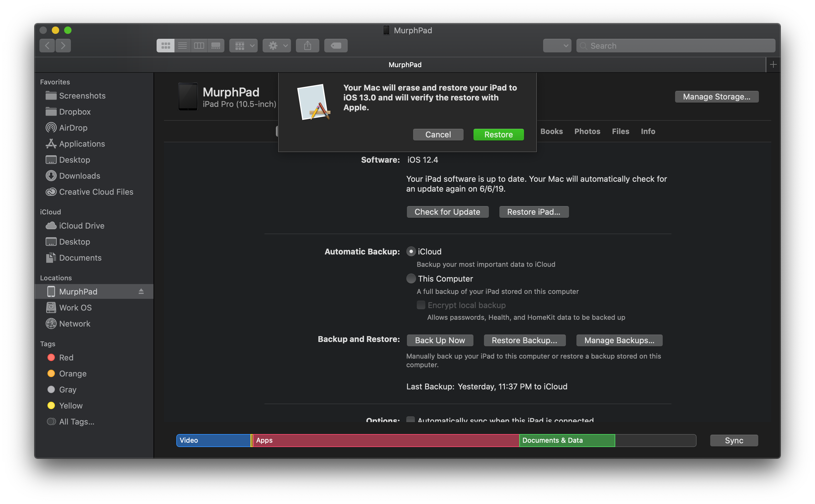Select the Orange tag
The image size is (815, 504).
(x=94, y=374)
